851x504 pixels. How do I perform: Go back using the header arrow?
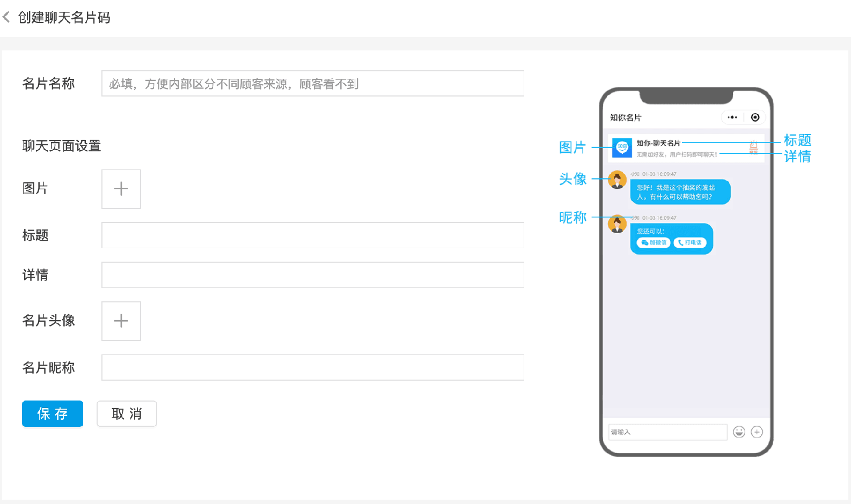pos(6,17)
